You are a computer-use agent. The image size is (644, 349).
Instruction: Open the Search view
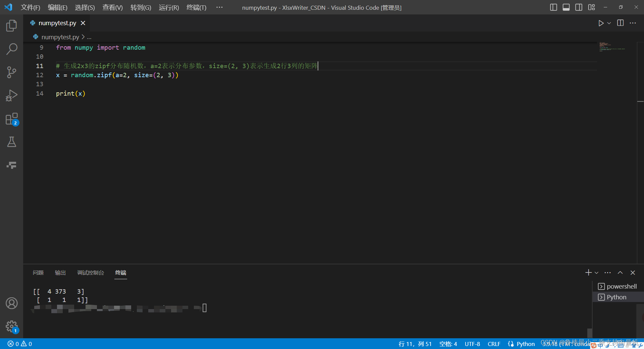(11, 49)
